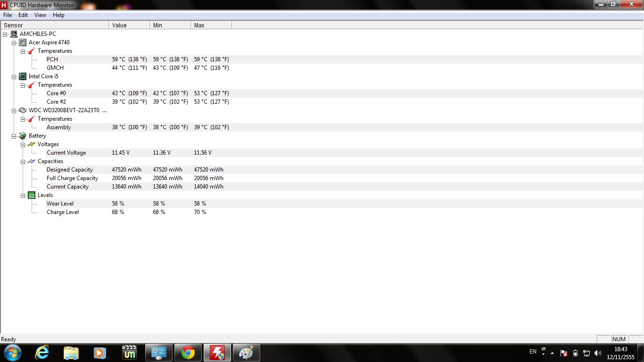Viewport: 644px width, 362px height.
Task: Click the WDC hard drive icon
Action: [23, 110]
